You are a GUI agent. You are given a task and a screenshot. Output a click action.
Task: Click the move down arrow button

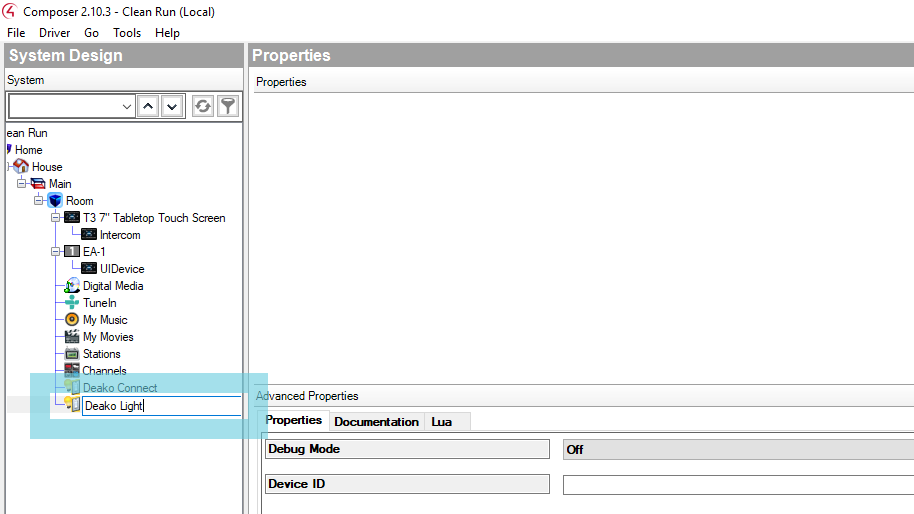[172, 107]
